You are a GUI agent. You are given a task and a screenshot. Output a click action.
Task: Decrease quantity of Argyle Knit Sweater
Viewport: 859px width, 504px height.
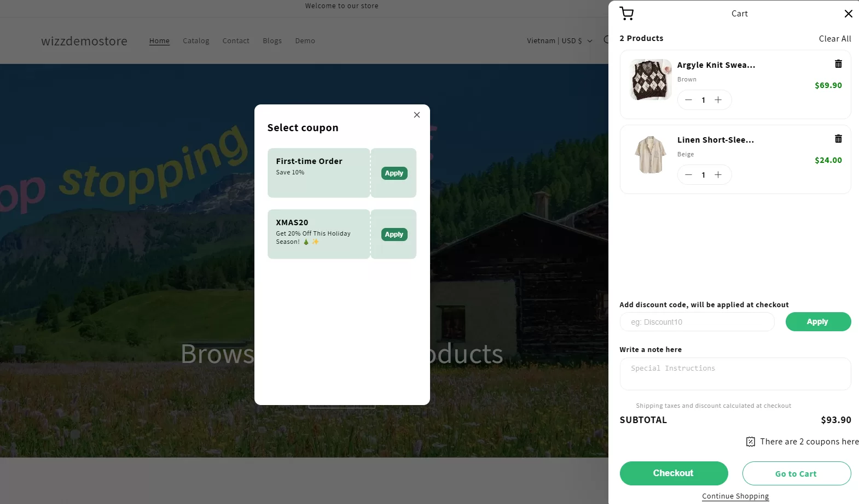click(689, 100)
